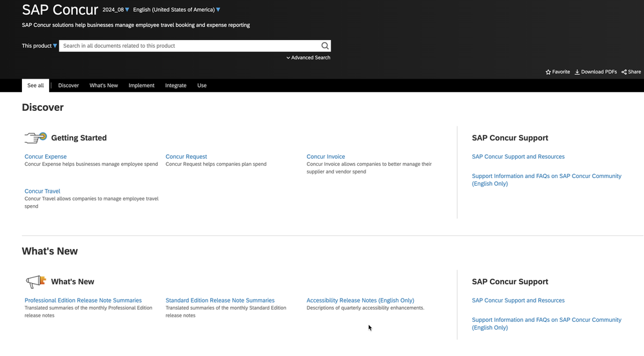Click the magnifier search icon
644x356 pixels.
tap(325, 46)
